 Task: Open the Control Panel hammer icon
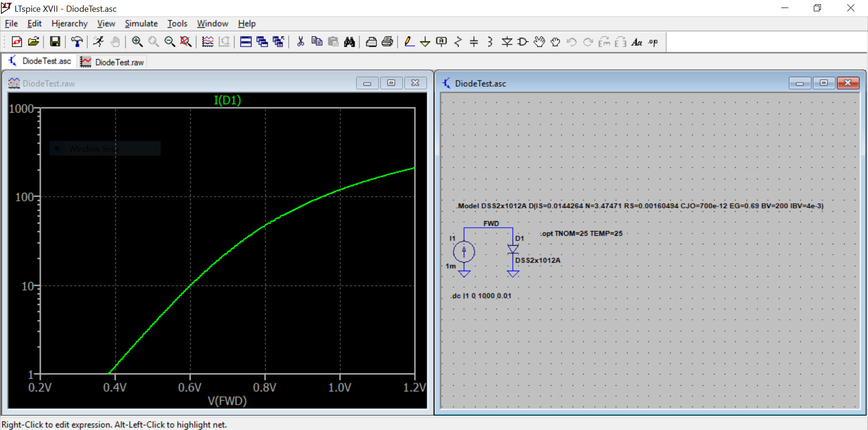[x=77, y=42]
